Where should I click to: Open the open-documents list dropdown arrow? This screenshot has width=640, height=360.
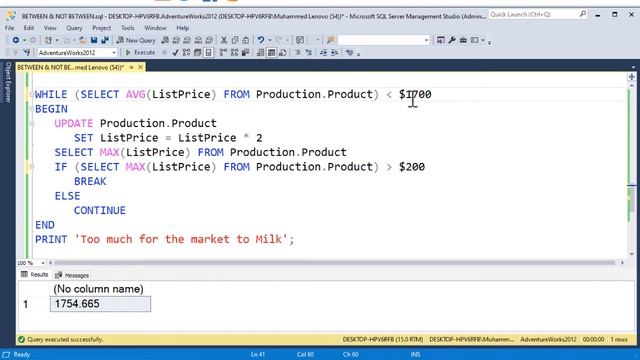point(633,67)
